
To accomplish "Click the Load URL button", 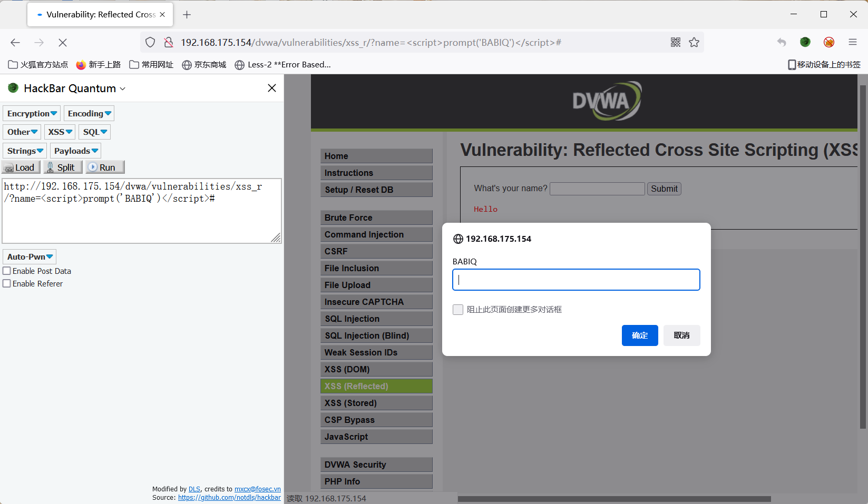I will click(21, 167).
